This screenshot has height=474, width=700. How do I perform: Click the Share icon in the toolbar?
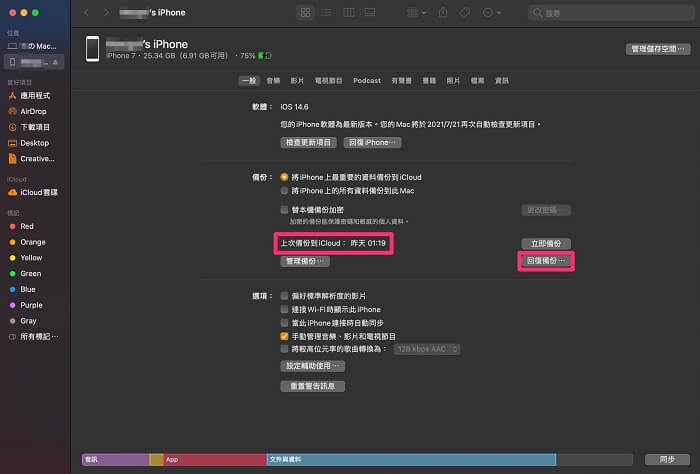tap(443, 12)
